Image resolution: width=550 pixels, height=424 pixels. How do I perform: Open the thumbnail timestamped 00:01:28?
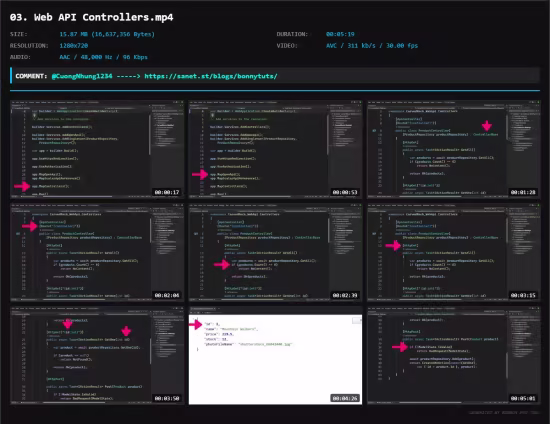pyautogui.click(x=454, y=149)
